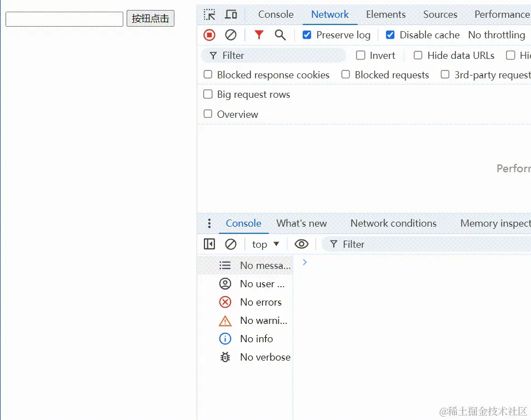This screenshot has height=420, width=531.
Task: Select the No user messages row
Action: [245, 283]
